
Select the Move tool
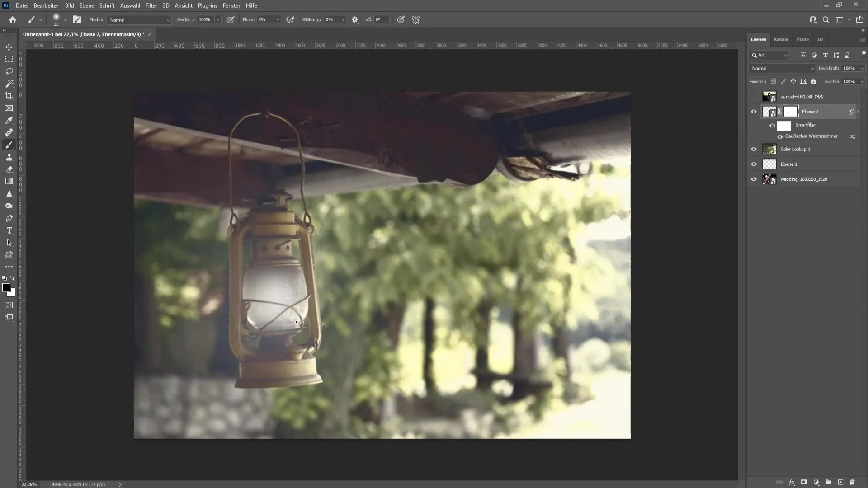[9, 47]
